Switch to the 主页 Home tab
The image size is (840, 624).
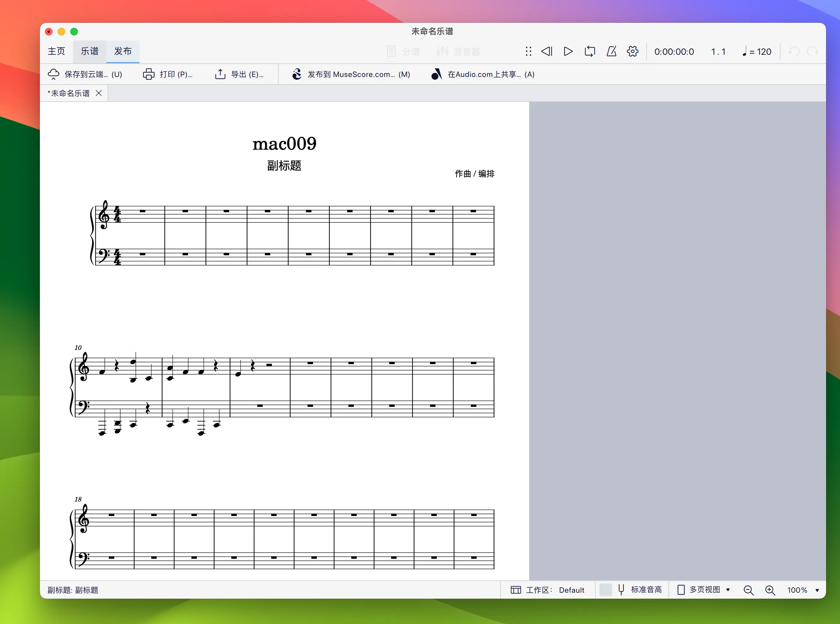point(56,51)
